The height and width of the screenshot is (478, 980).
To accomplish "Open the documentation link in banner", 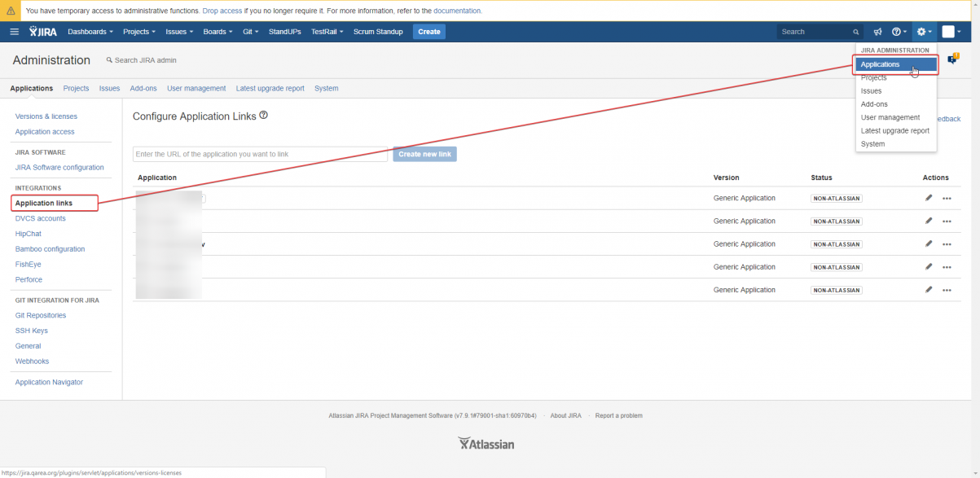I will [457, 11].
